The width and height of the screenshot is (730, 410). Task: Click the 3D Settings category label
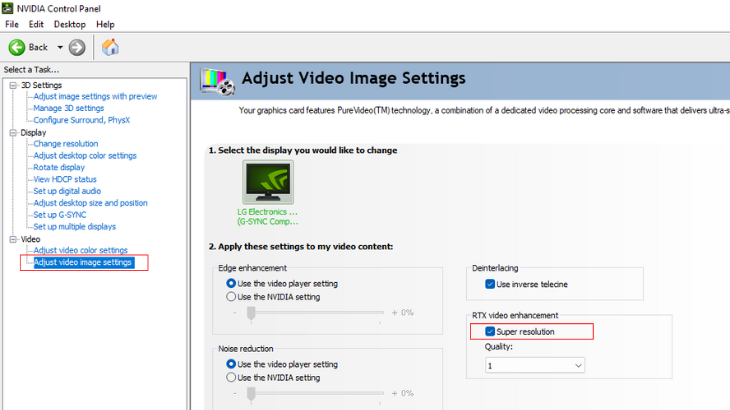click(x=41, y=85)
